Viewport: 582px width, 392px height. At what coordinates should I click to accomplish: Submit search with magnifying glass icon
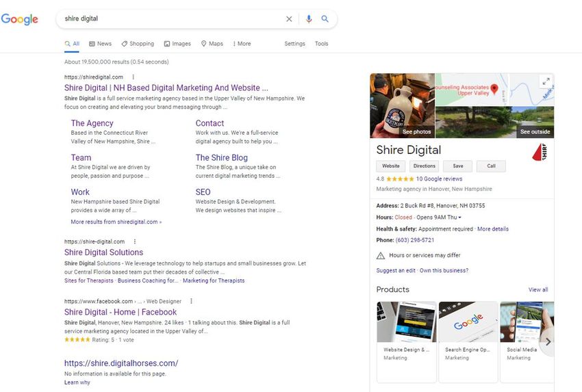325,18
